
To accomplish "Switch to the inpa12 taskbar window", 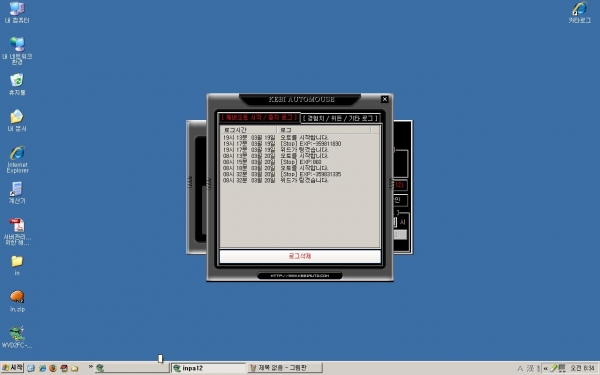I will [x=209, y=368].
